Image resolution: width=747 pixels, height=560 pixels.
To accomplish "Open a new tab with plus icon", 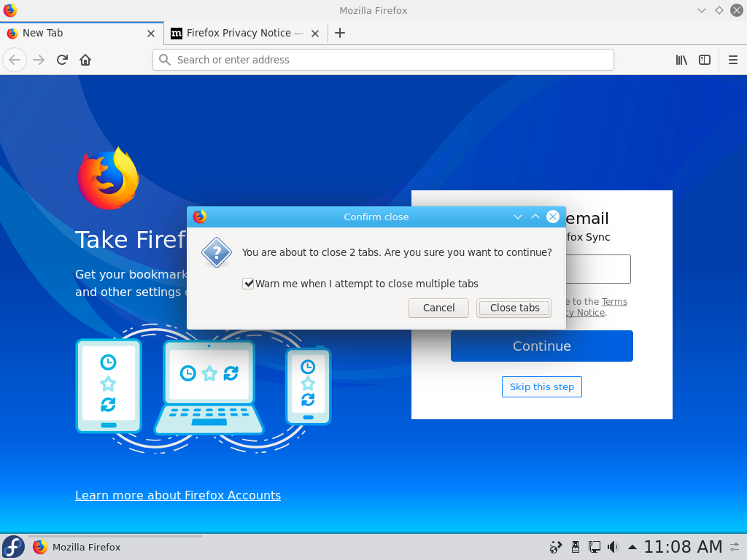I will coord(340,33).
